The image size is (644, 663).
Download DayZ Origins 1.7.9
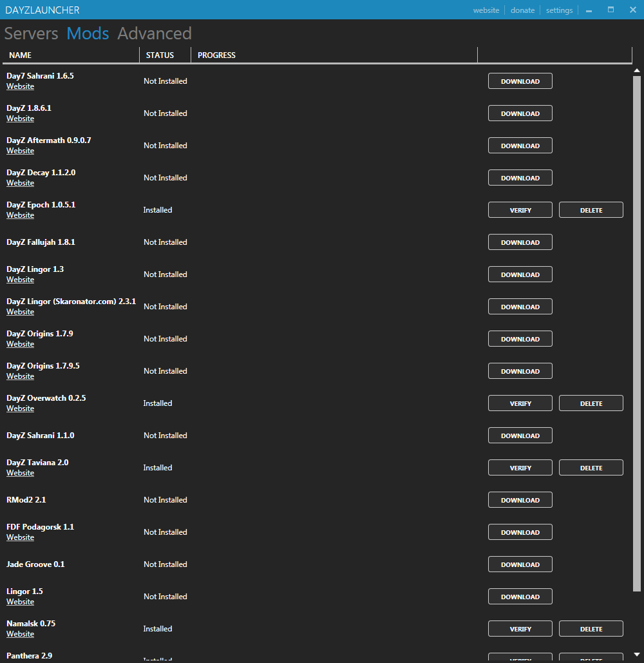point(520,339)
